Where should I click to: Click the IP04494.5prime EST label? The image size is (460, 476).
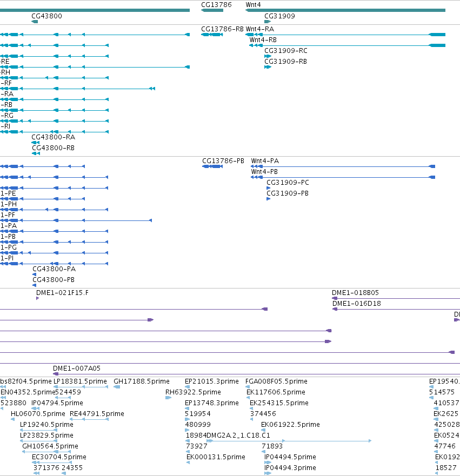coord(290,457)
